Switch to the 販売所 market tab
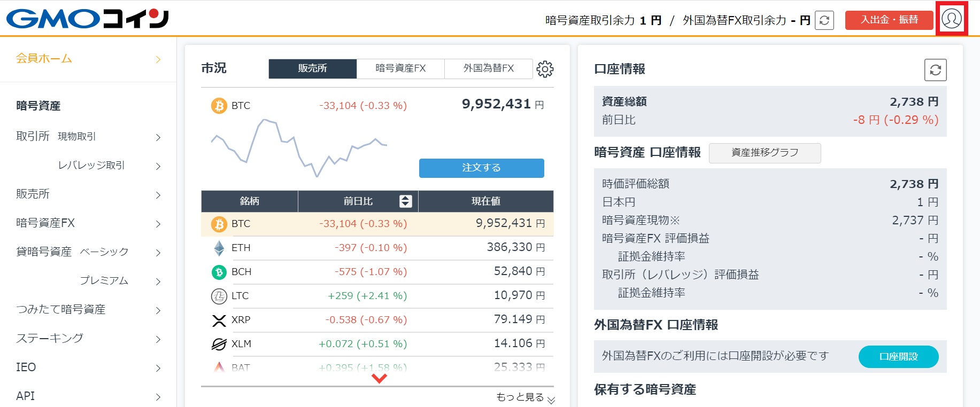The width and height of the screenshot is (980, 407). tap(313, 68)
